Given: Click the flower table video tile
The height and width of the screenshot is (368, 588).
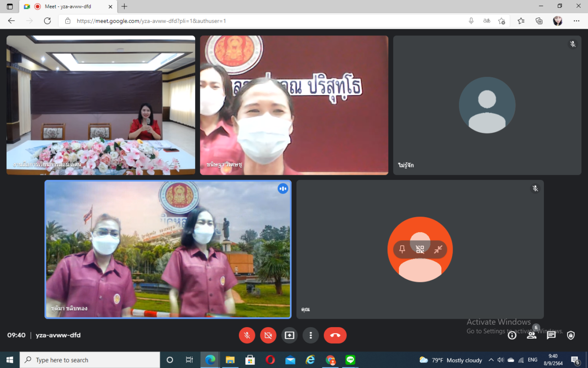Looking at the screenshot, I should coord(101,105).
